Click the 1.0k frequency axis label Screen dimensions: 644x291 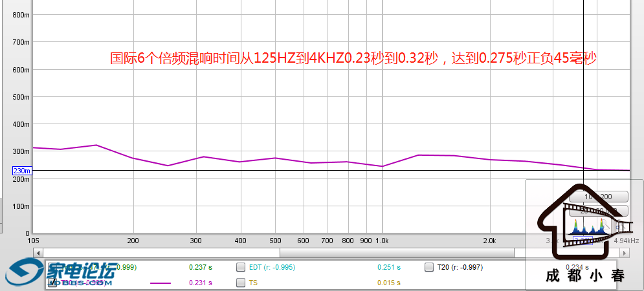[382, 241]
